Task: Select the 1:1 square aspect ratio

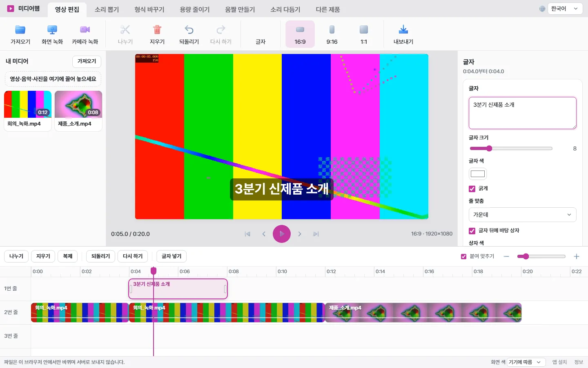Action: (364, 34)
